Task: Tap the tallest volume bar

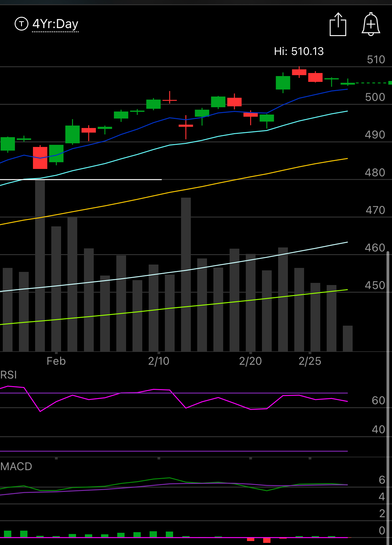Action: (x=40, y=265)
